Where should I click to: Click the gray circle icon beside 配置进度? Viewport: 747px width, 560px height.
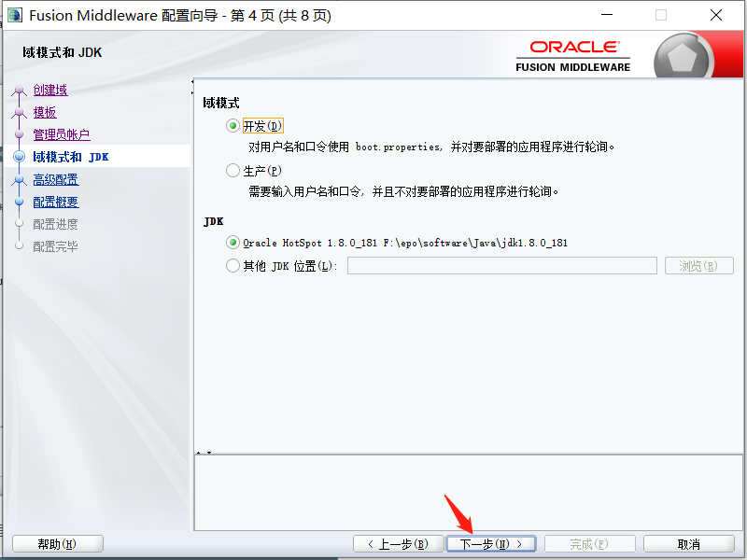tap(20, 224)
